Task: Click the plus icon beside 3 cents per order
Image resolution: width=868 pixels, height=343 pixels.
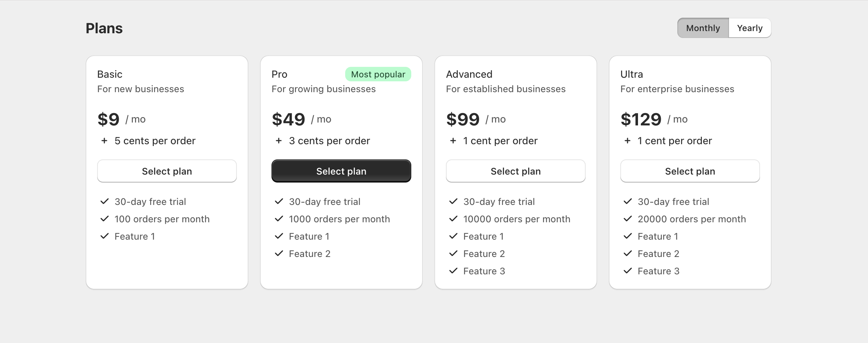Action: click(278, 141)
